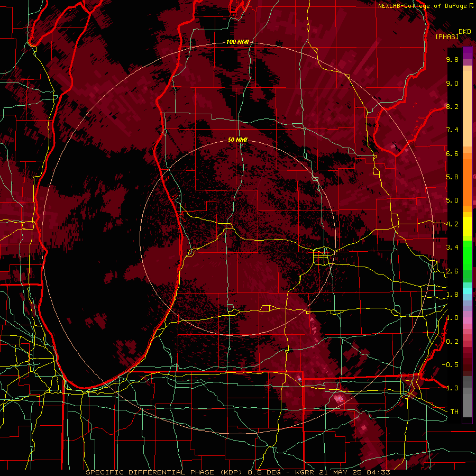
Task: Click the 100 NMI range ring label
Action: 237,42
